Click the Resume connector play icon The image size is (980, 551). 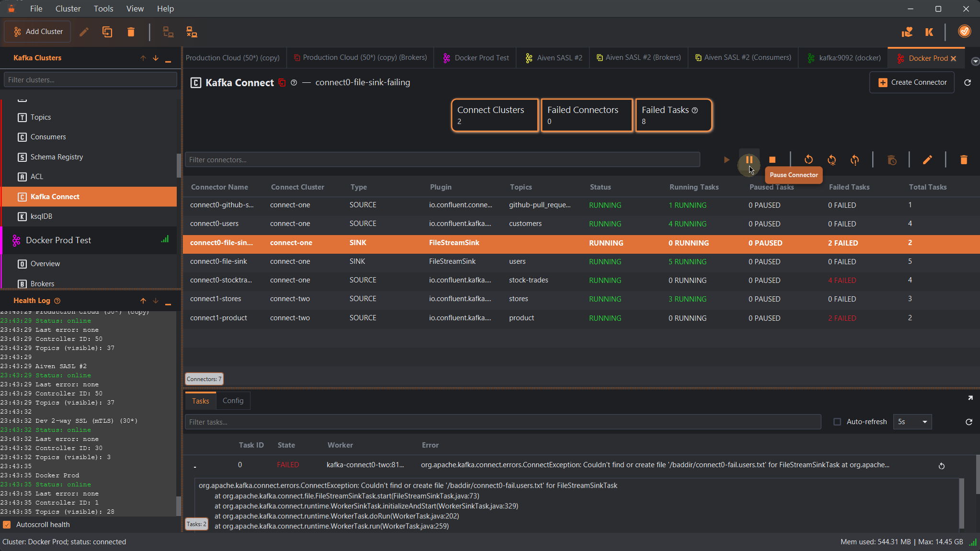tap(727, 160)
